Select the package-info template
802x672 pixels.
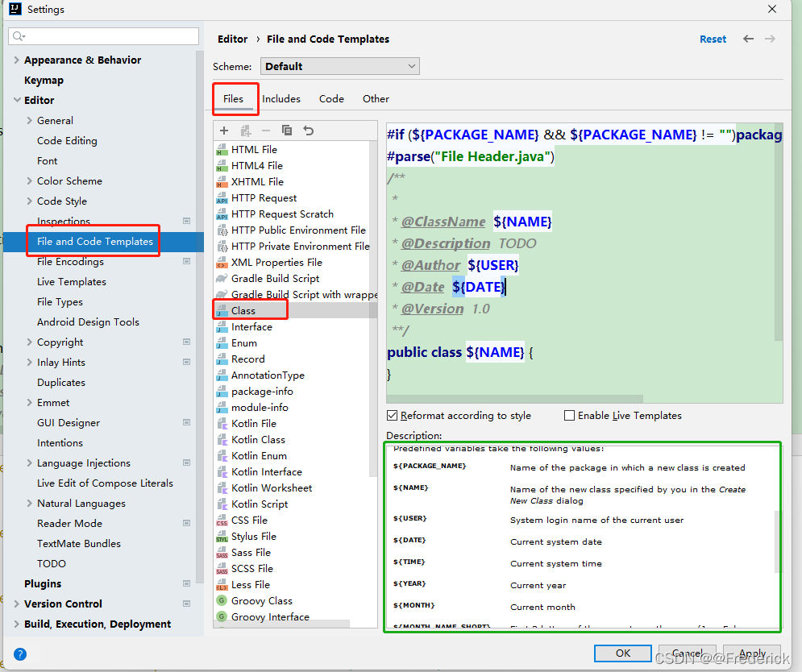(x=262, y=392)
